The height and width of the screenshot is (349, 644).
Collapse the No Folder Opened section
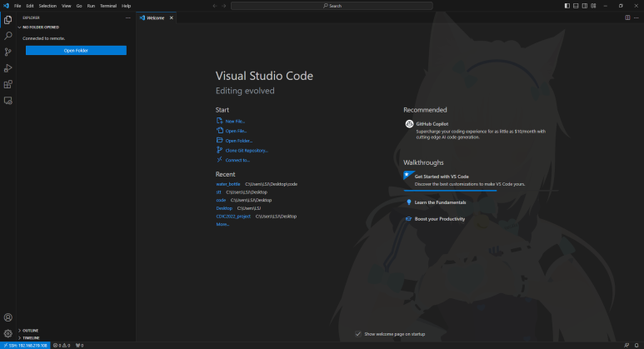click(x=76, y=27)
